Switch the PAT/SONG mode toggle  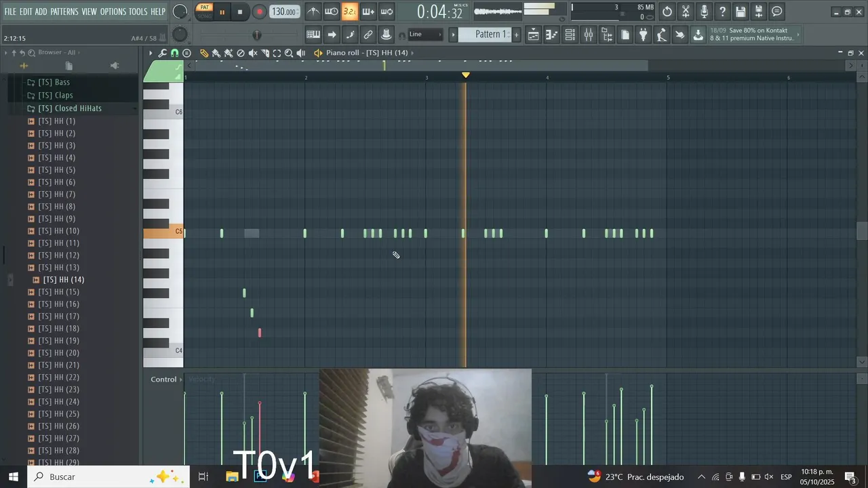click(204, 12)
